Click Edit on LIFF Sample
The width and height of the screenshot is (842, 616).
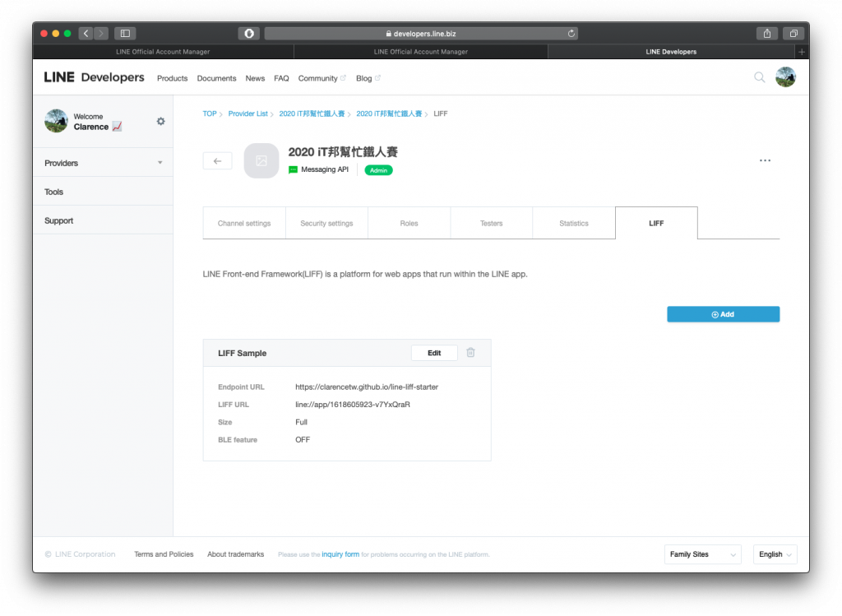tap(434, 353)
